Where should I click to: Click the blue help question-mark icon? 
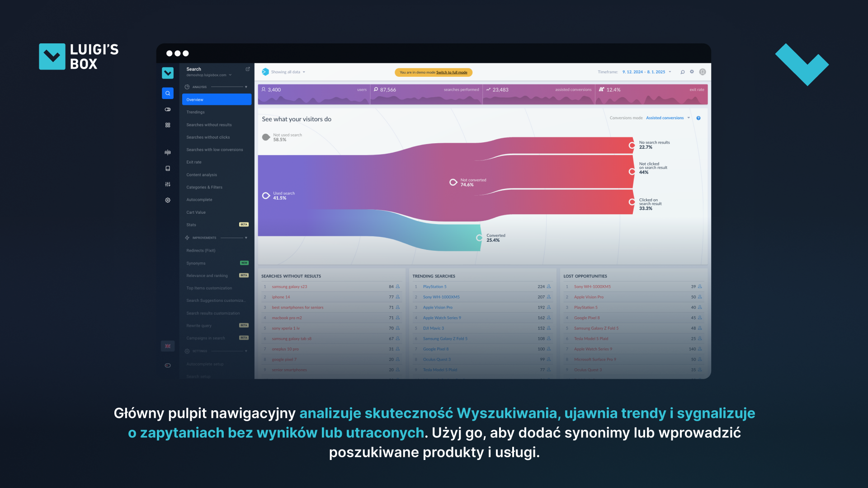(x=698, y=118)
